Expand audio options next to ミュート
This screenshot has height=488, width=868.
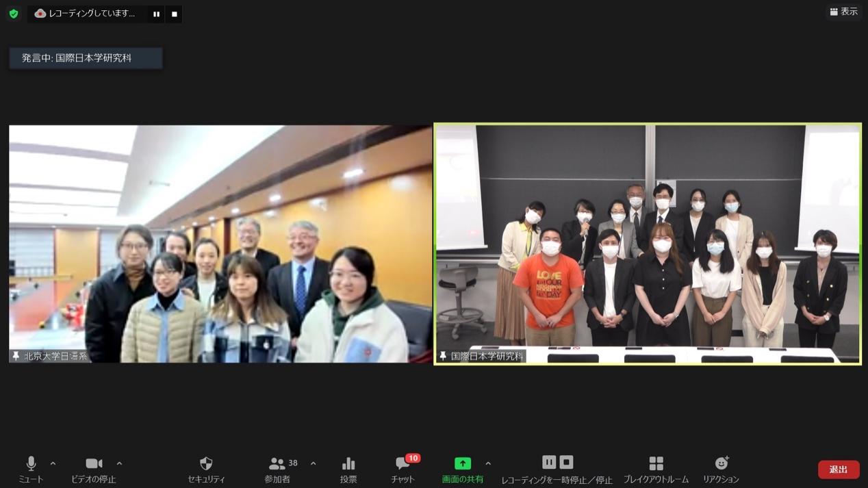click(x=53, y=463)
